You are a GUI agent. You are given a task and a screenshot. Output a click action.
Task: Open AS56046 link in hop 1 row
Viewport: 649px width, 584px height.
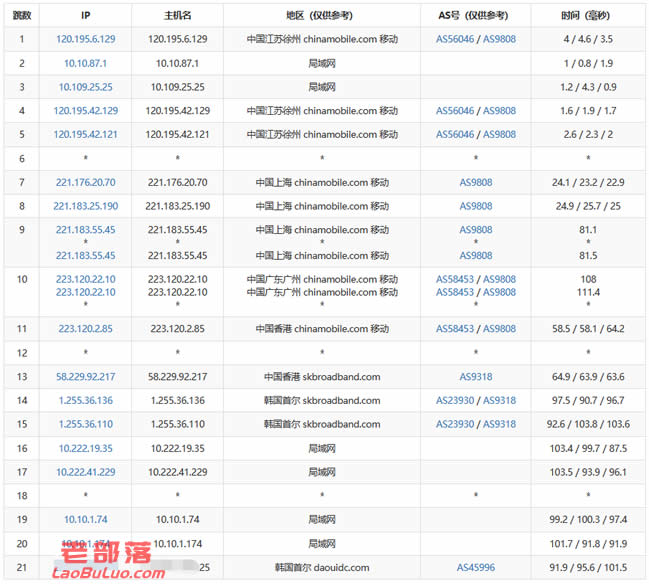click(455, 39)
